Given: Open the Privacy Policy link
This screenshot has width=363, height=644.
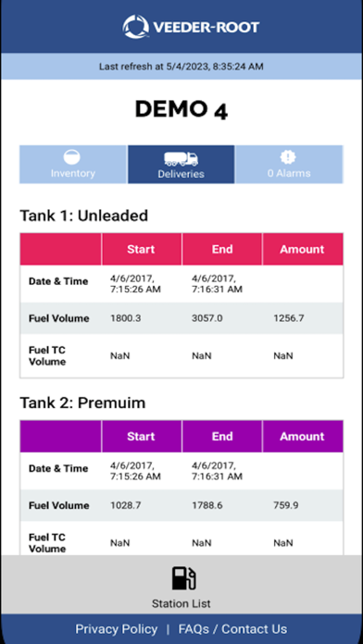Looking at the screenshot, I should click(x=117, y=629).
